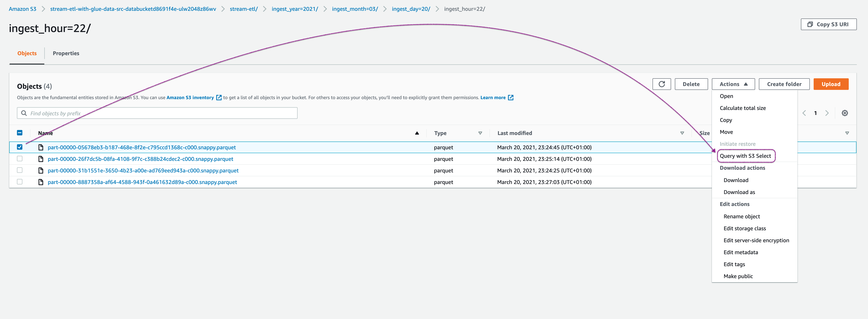Open table preferences gear icon
The image size is (868, 319).
coord(844,113)
